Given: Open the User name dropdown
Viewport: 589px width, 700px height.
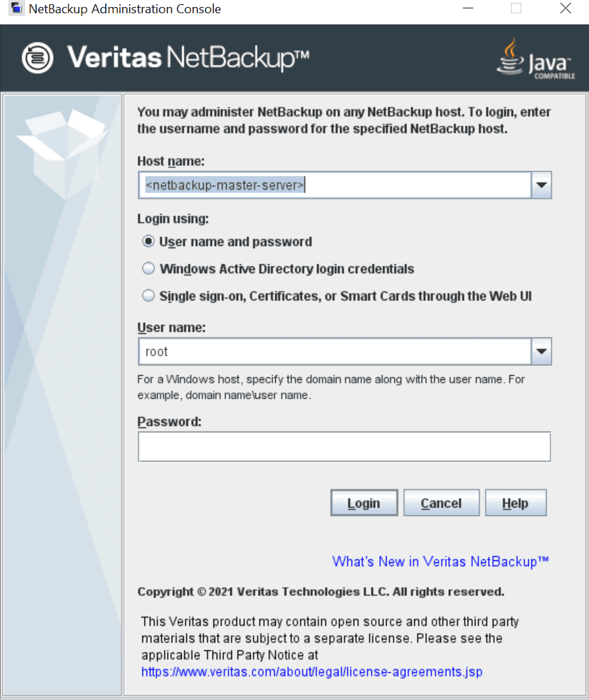Looking at the screenshot, I should click(542, 351).
